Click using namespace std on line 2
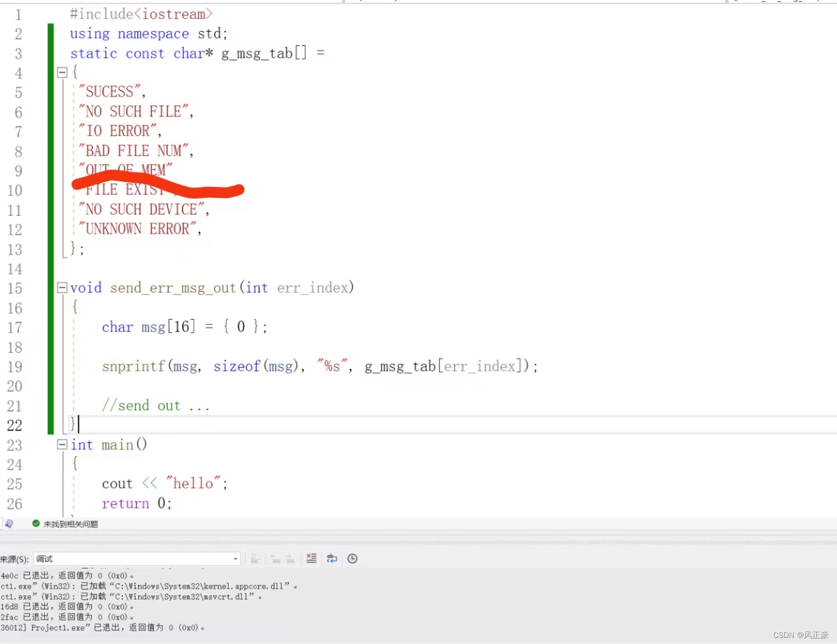Viewport: 837px width, 644px height. (148, 34)
